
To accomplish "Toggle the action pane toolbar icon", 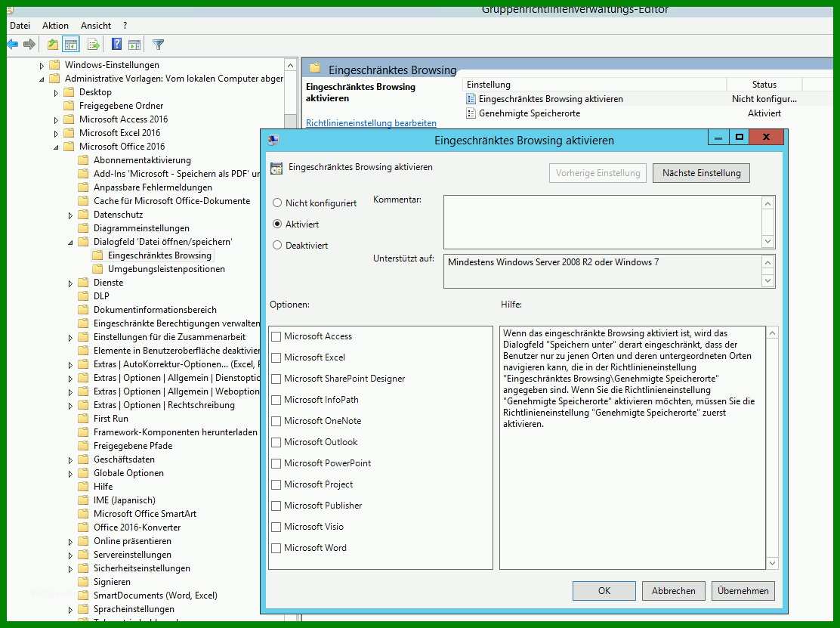I will 134,45.
